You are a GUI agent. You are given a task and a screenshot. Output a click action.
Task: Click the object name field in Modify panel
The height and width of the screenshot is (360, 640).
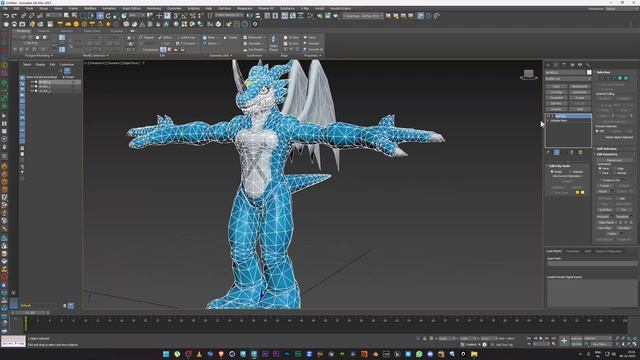click(566, 72)
